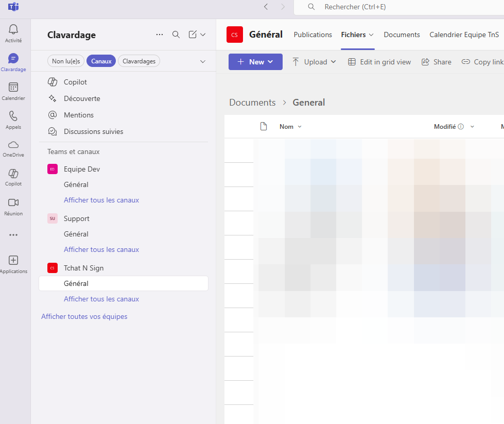
Task: Open Général channel under Support
Action: coord(124,234)
